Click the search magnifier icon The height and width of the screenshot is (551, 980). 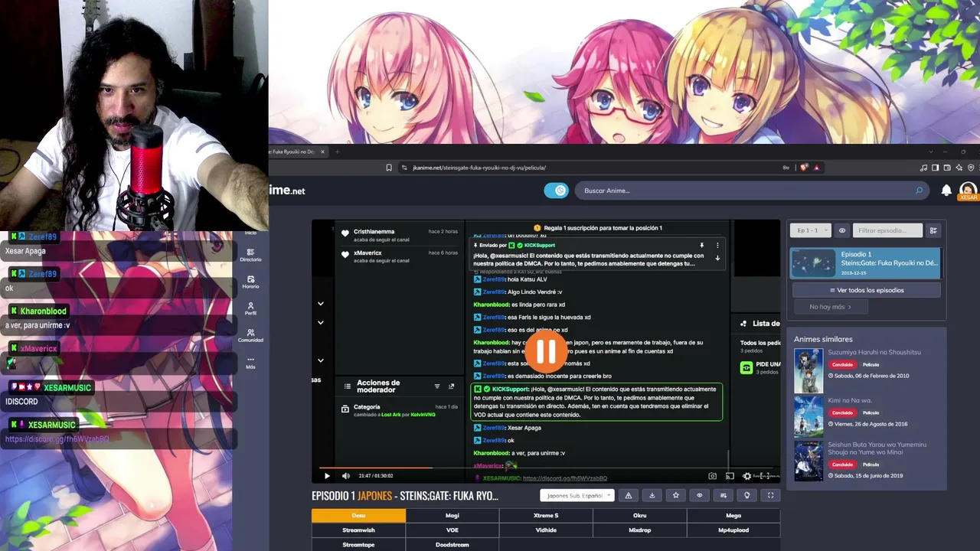pos(920,191)
